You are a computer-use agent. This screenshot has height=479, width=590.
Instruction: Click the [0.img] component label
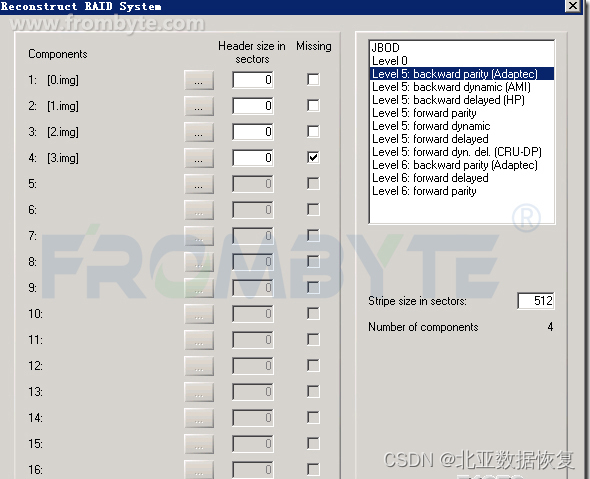63,80
